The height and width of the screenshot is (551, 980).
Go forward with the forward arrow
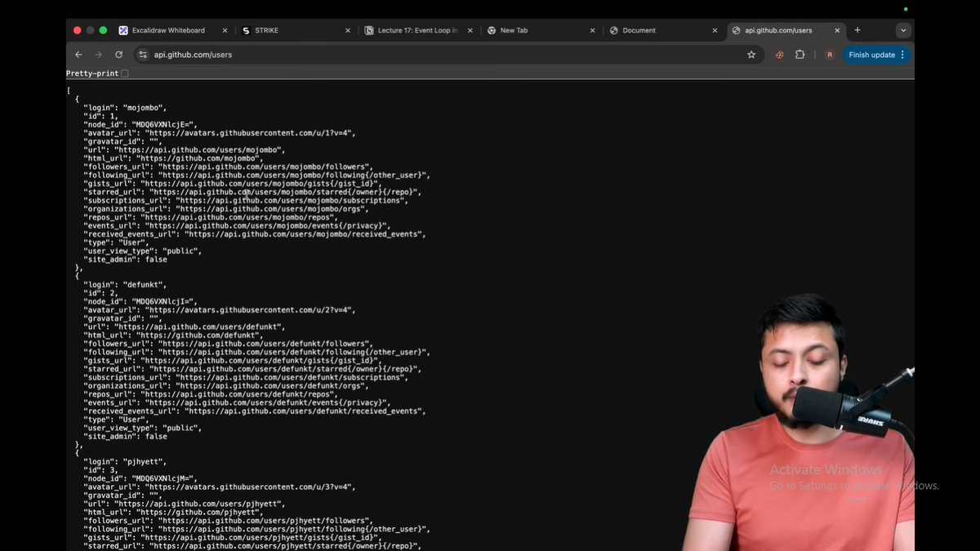coord(99,55)
